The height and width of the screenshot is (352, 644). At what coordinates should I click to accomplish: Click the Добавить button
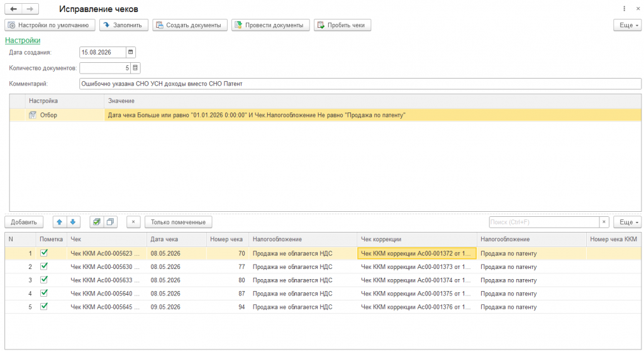click(x=24, y=222)
